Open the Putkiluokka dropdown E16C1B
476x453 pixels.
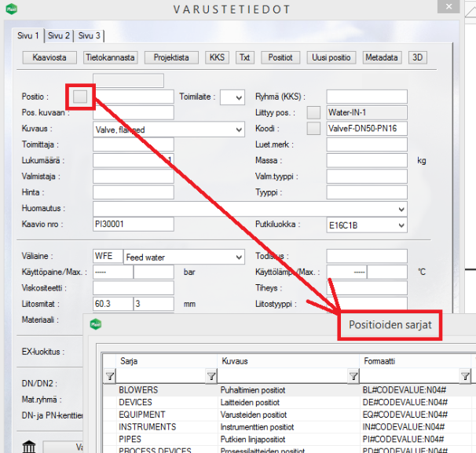401,225
